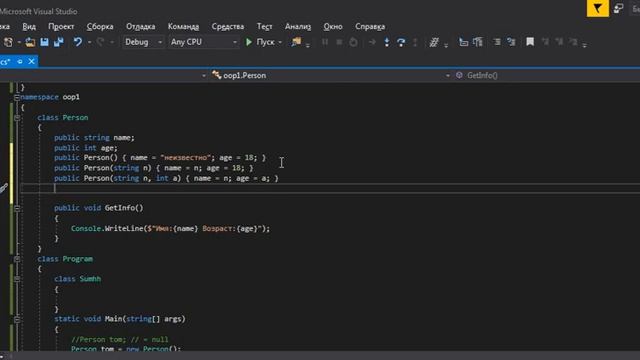The width and height of the screenshot is (640, 360).
Task: Collapse the class Sumhh code block
Action: pyautogui.click(x=17, y=279)
